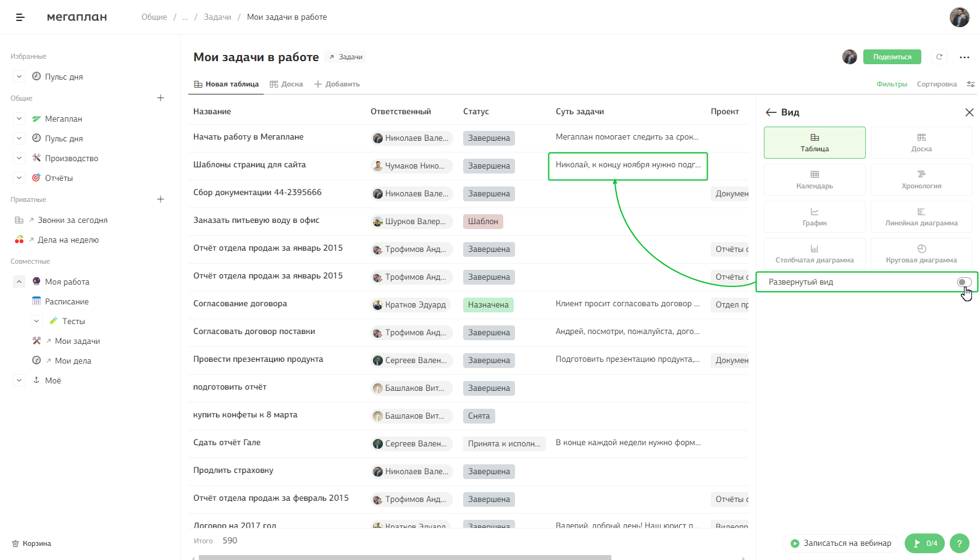Expand the Отчёты sidebar item
The image size is (980, 560).
point(19,178)
